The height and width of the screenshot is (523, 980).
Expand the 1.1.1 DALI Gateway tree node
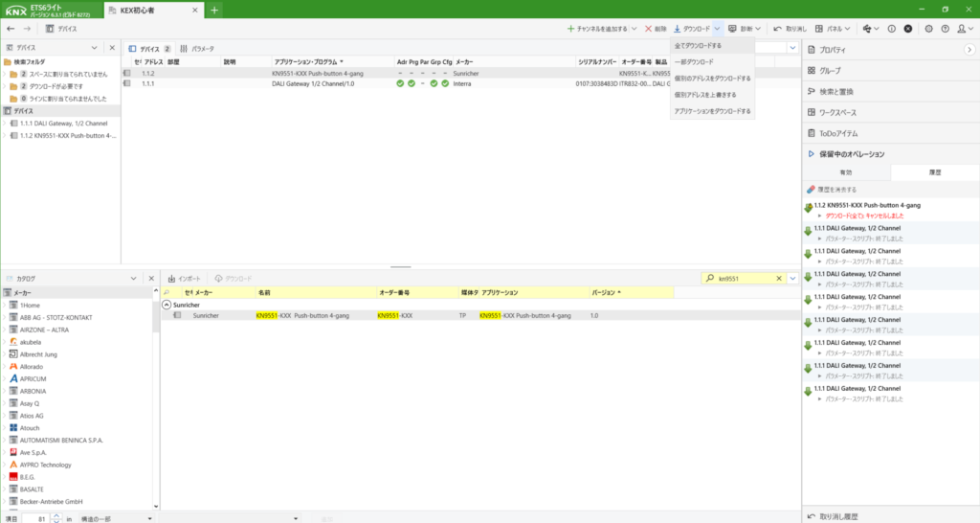[x=4, y=124]
